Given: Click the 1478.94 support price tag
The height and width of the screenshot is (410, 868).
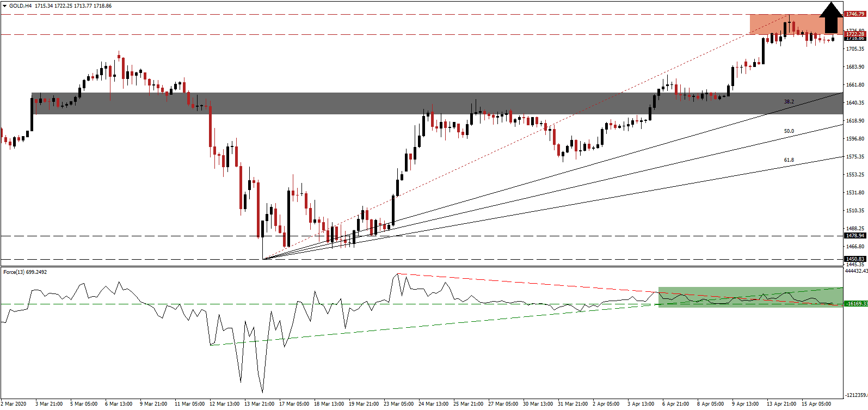Looking at the screenshot, I should point(855,236).
